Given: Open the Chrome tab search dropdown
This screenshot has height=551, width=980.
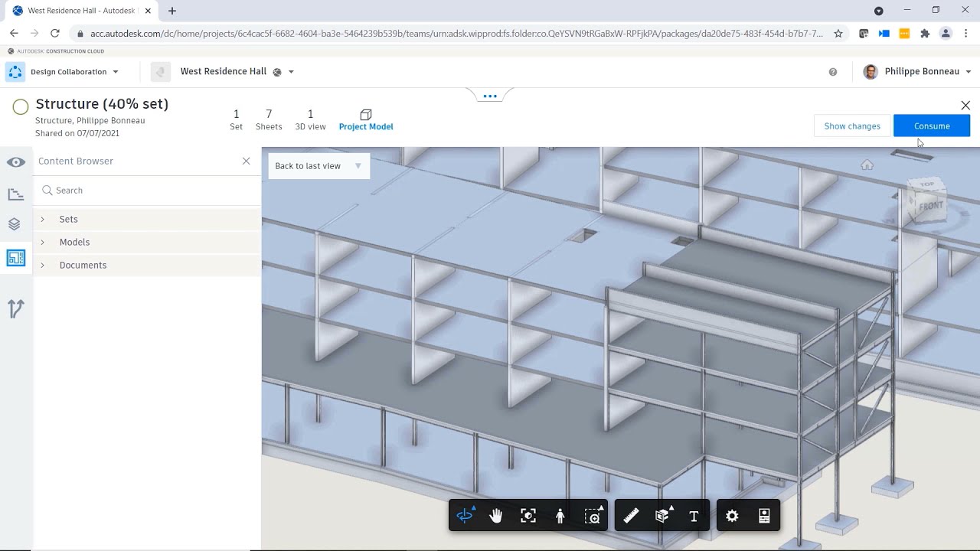Looking at the screenshot, I should (x=879, y=11).
